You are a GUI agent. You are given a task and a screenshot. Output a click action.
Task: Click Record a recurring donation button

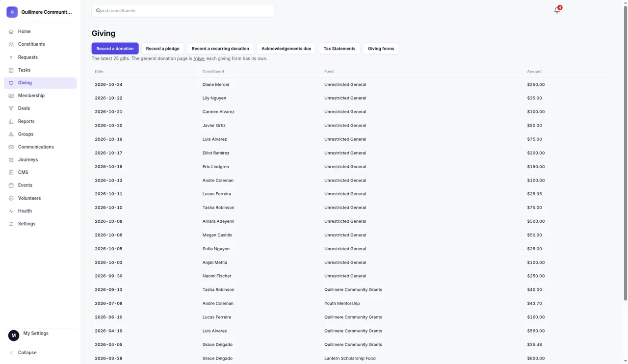coord(220,49)
